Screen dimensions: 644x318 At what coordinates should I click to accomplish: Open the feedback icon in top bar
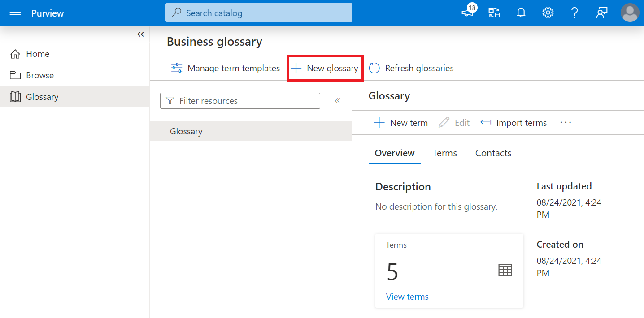coord(601,13)
